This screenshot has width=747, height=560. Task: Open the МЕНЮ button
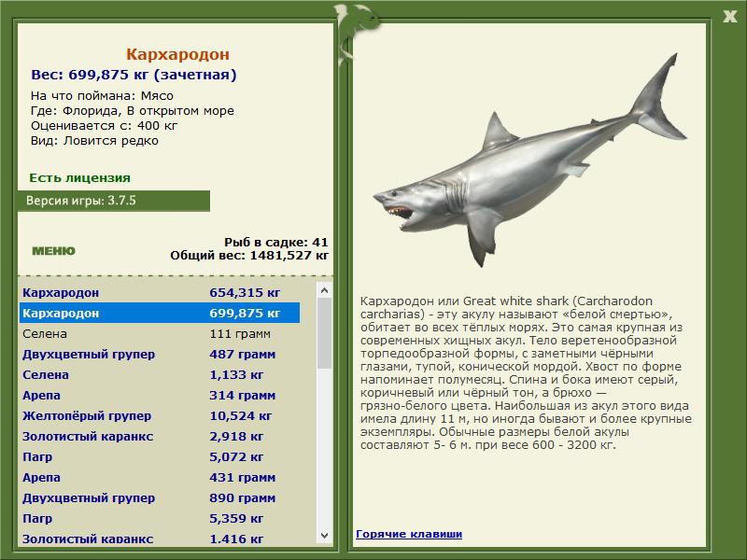click(x=53, y=251)
